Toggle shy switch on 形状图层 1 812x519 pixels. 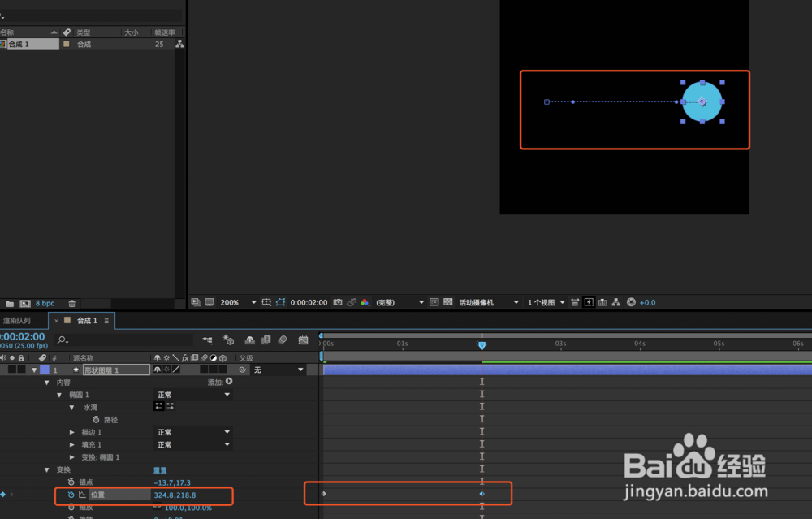pos(158,370)
